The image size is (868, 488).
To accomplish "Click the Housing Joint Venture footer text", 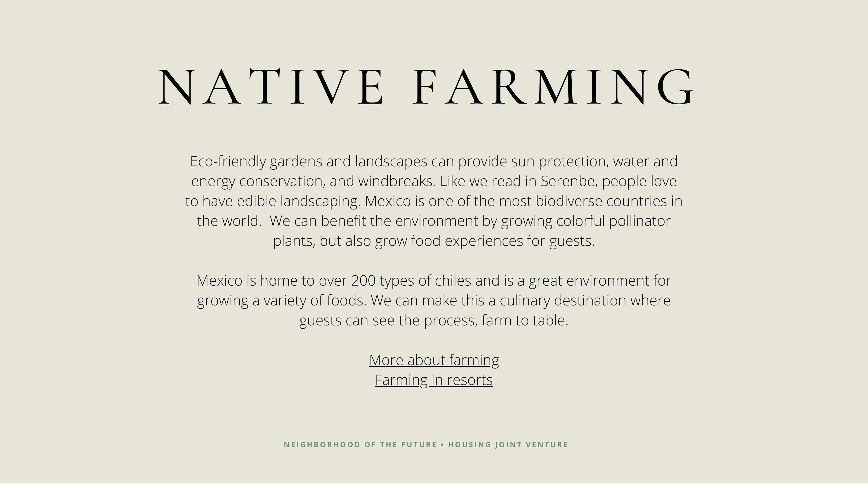I will tap(508, 445).
